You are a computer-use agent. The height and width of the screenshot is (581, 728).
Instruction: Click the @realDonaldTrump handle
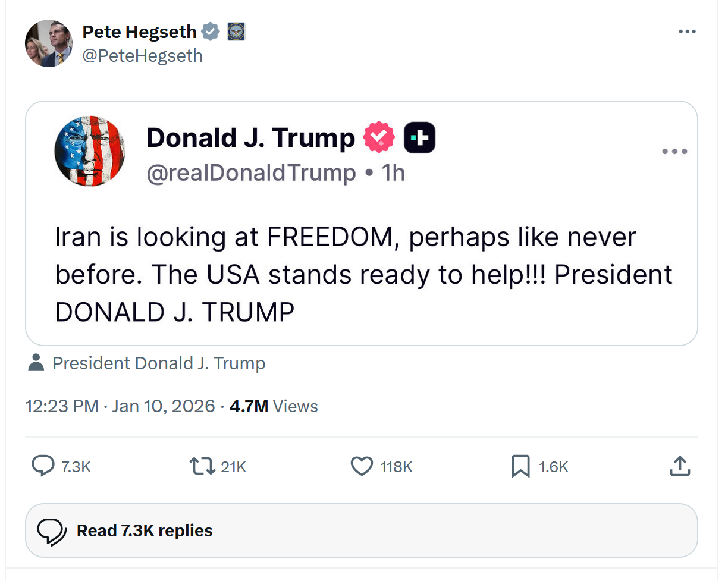[251, 172]
